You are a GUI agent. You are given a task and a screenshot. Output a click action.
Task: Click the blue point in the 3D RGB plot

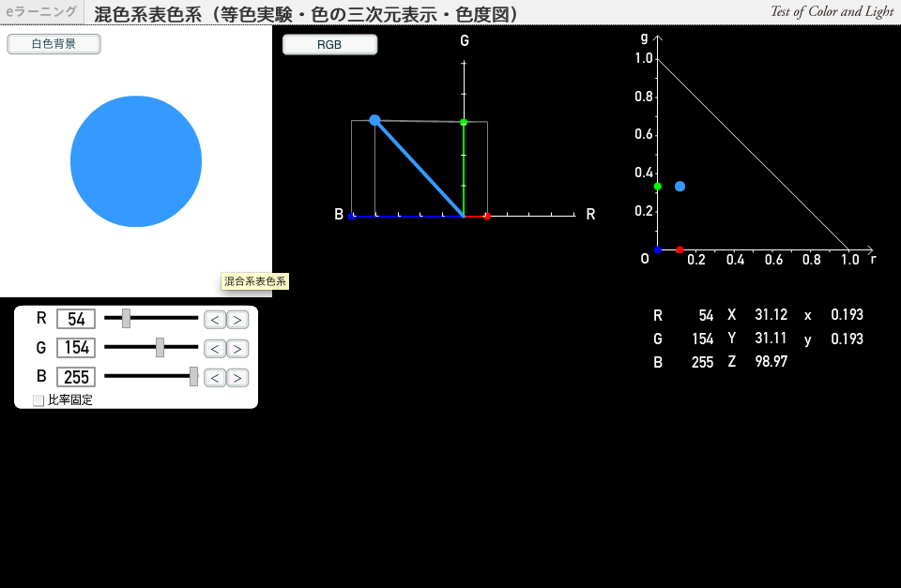[x=374, y=120]
